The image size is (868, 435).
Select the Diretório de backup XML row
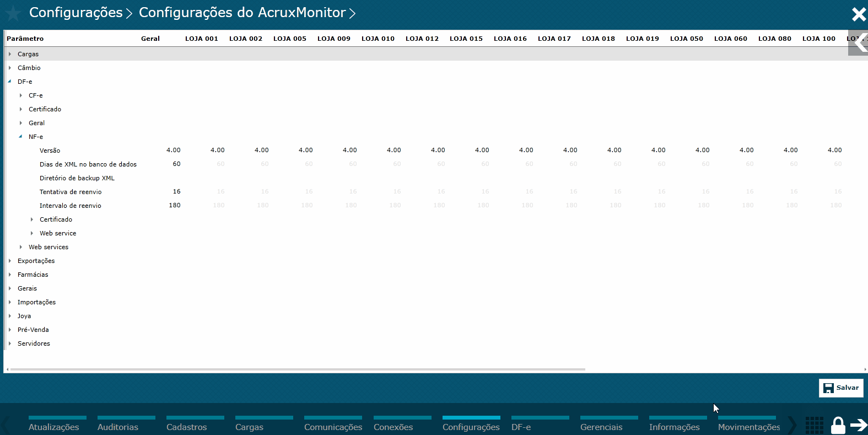pos(77,178)
